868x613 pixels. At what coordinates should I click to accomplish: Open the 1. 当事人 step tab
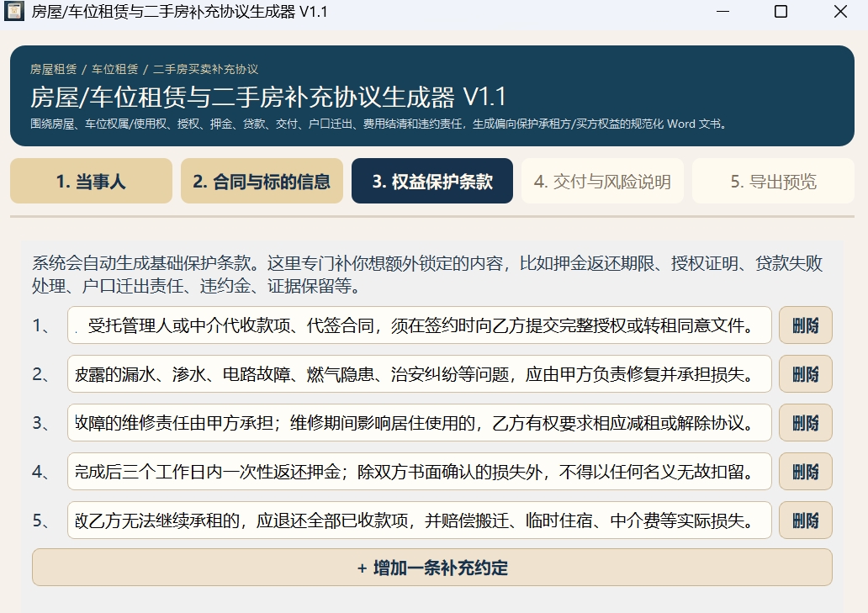[x=91, y=181]
